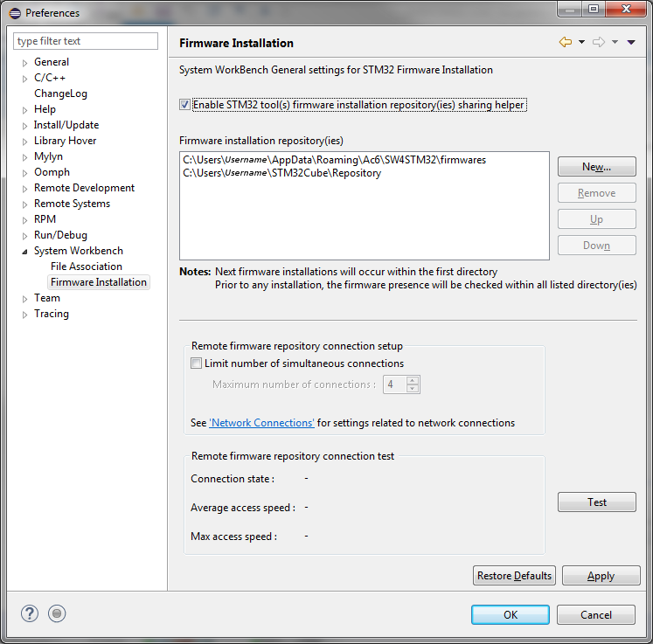Select File Association in the tree
653x644 pixels.
coord(86,267)
